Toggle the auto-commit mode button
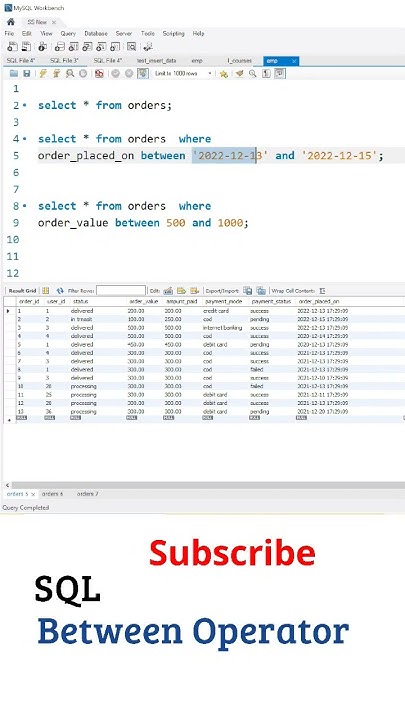Image resolution: width=405 pixels, height=720 pixels. (143, 73)
